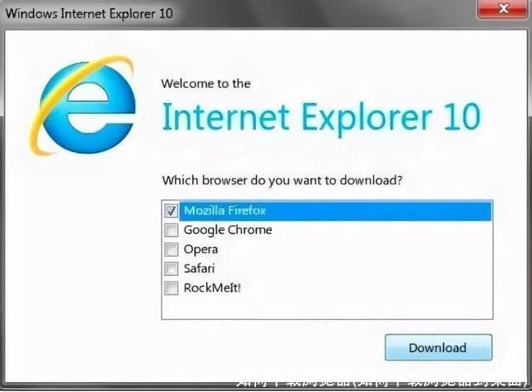Uncheck the Mozilla Firefox checkbox
The image size is (532, 392).
(x=171, y=211)
